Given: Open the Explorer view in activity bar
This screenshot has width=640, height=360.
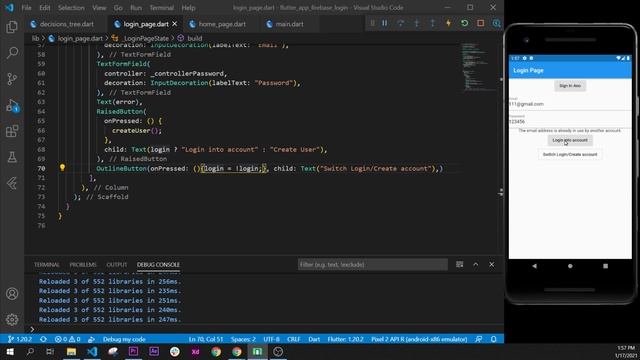Looking at the screenshot, I should 12,27.
